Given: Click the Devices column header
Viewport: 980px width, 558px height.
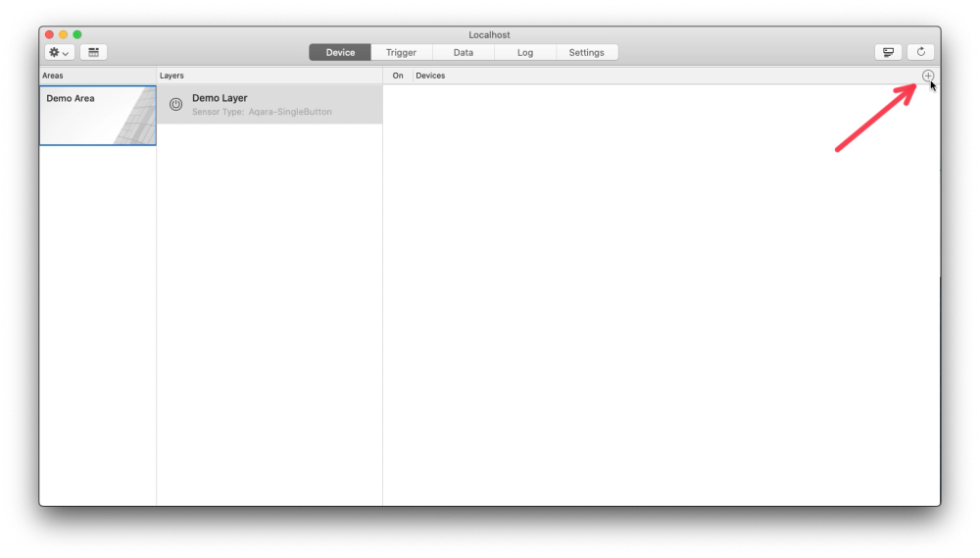Looking at the screenshot, I should tap(430, 76).
